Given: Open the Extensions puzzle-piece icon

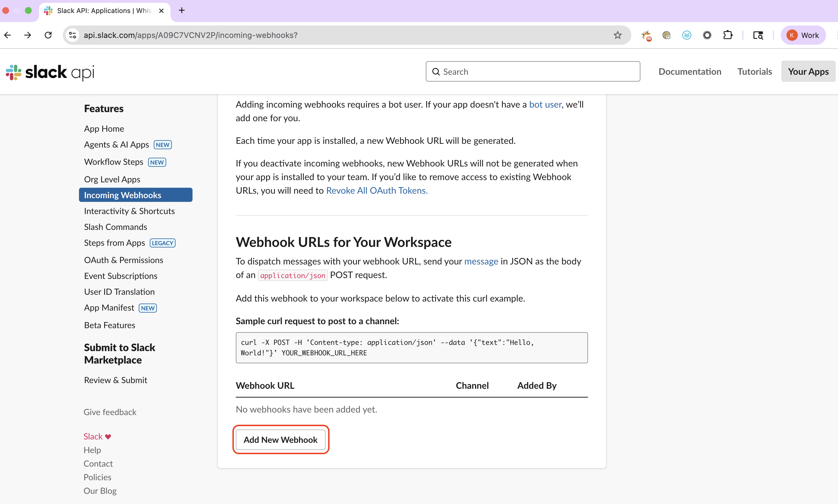Looking at the screenshot, I should (727, 35).
